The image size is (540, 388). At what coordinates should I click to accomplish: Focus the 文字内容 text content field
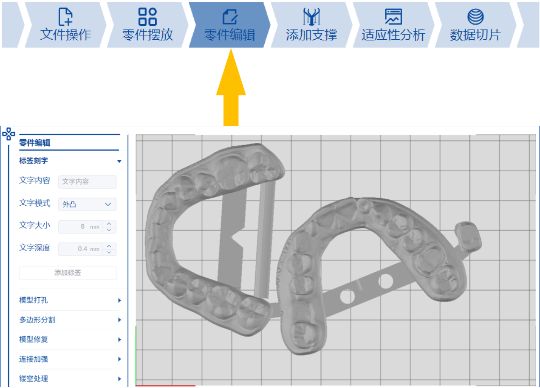tap(87, 181)
